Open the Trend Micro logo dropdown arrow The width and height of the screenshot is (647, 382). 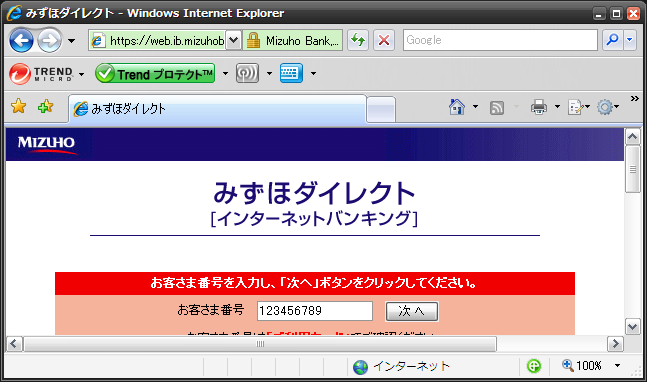pyautogui.click(x=81, y=74)
